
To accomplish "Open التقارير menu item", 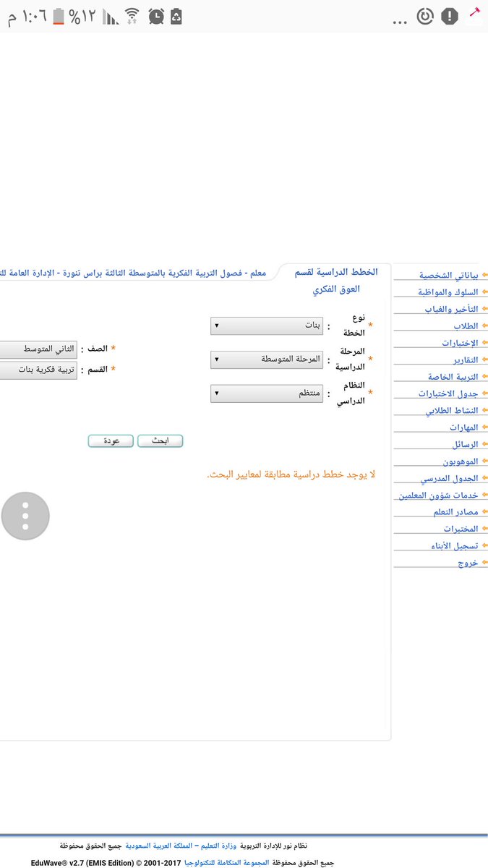I will [x=466, y=359].
